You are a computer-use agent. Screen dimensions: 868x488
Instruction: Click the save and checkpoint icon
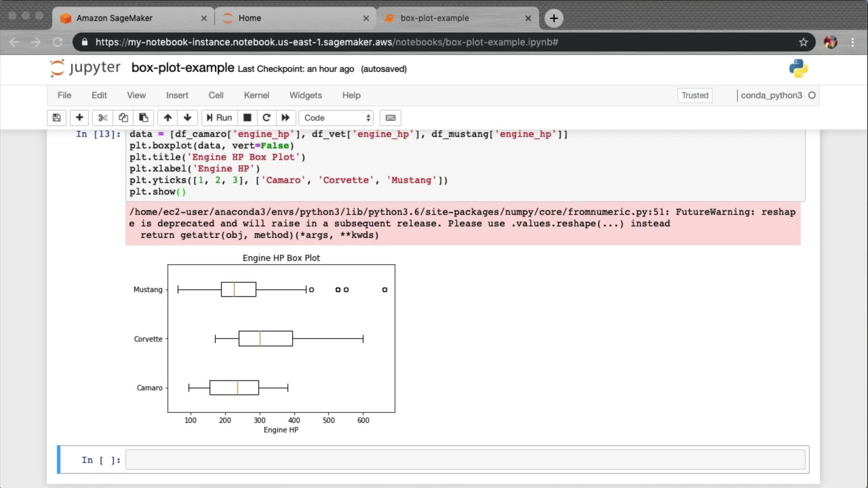click(x=57, y=118)
